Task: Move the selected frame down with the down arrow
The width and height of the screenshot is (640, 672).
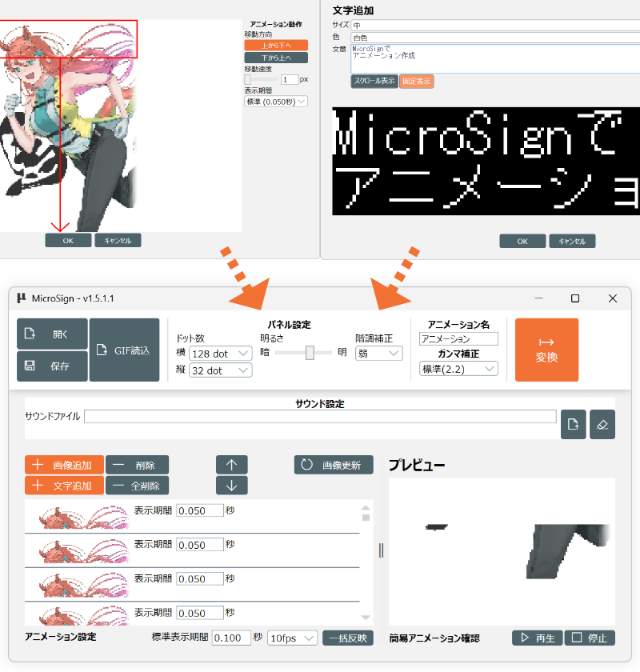Action: click(x=231, y=486)
